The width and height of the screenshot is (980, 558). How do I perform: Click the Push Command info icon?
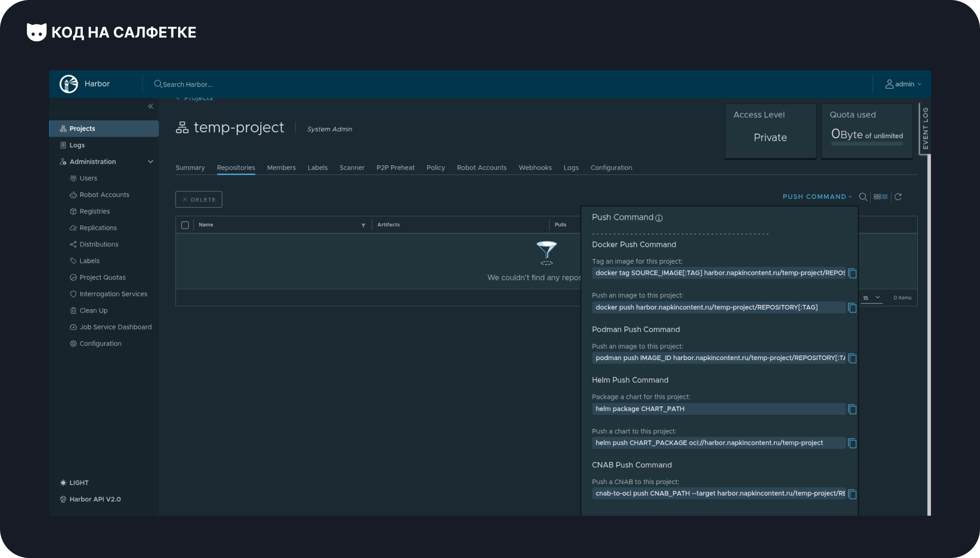(659, 218)
